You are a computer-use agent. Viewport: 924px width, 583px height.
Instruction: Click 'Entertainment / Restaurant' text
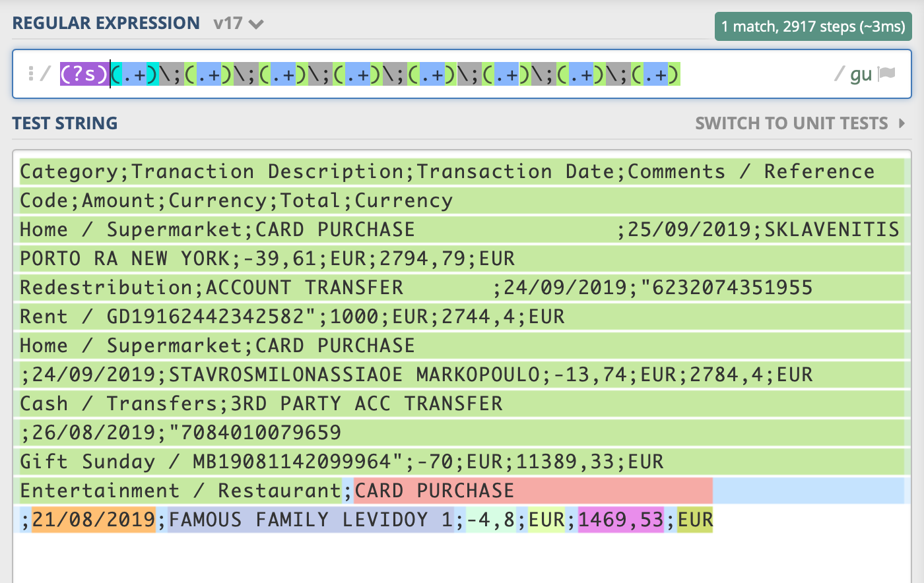click(181, 491)
